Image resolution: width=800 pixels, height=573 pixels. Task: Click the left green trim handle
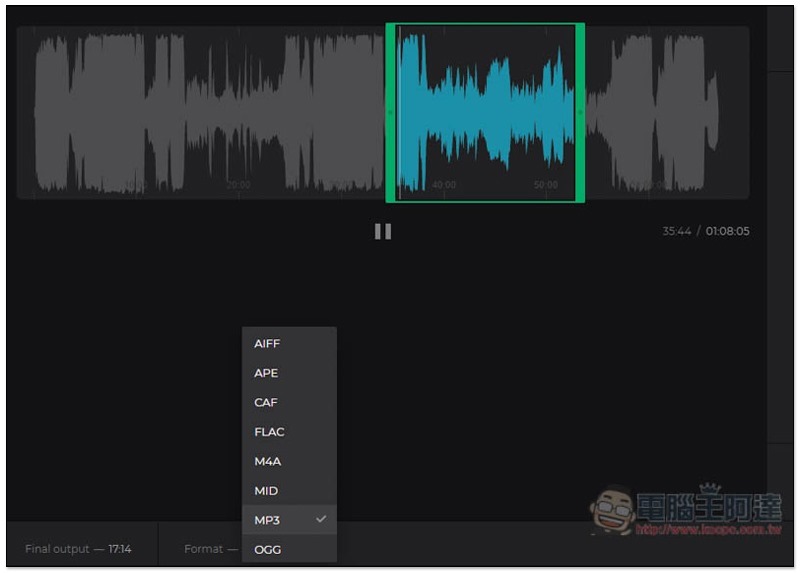[x=390, y=112]
